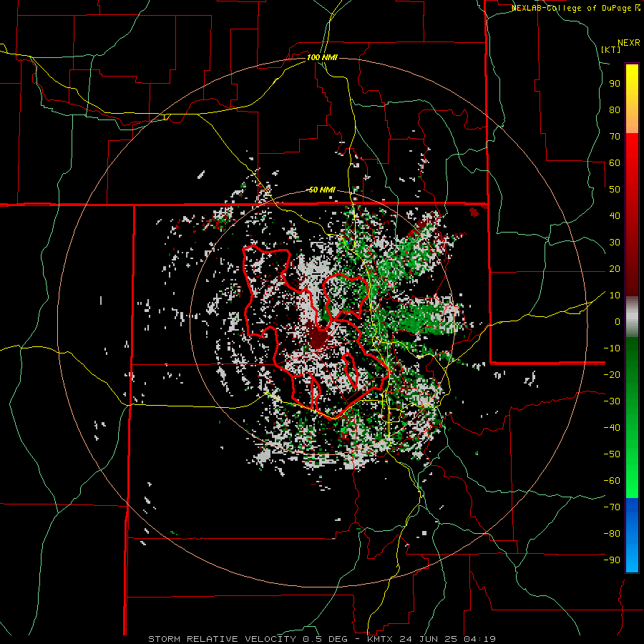Click the 0.5 DEG tilt label in caption
Viewport: 644px width, 644px height.
tap(327, 639)
